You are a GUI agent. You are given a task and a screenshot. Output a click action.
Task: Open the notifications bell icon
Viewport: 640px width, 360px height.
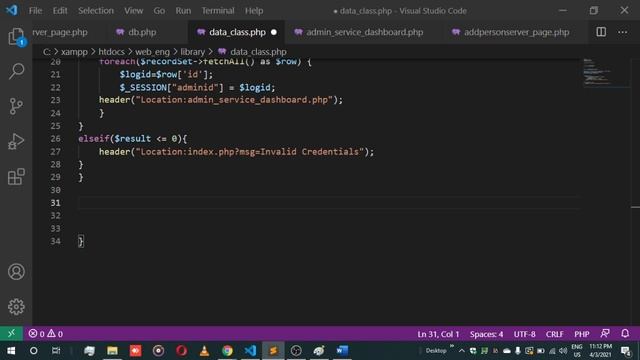point(625,333)
